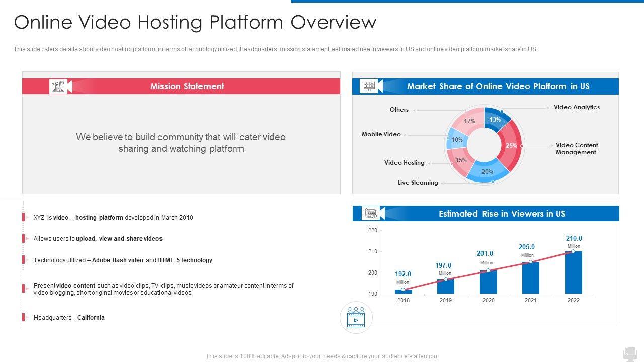Click the Mobile Video chart label
644x362 pixels.
click(x=381, y=134)
